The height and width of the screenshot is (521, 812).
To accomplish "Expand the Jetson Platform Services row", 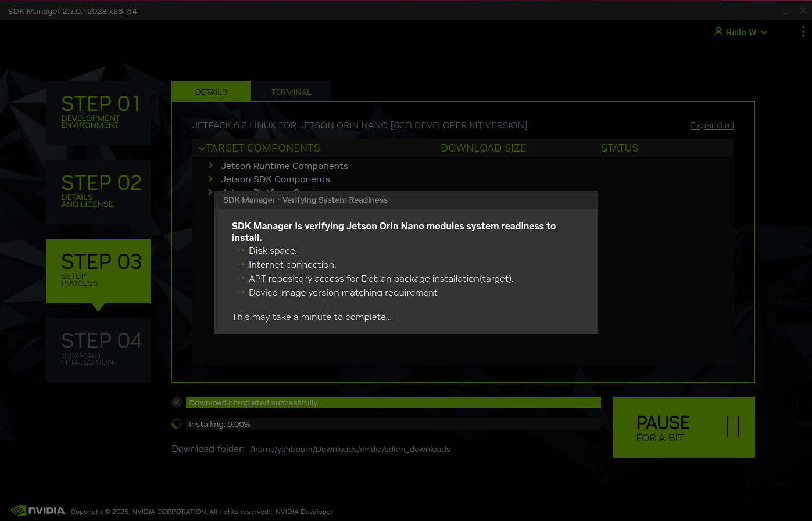I will (210, 192).
